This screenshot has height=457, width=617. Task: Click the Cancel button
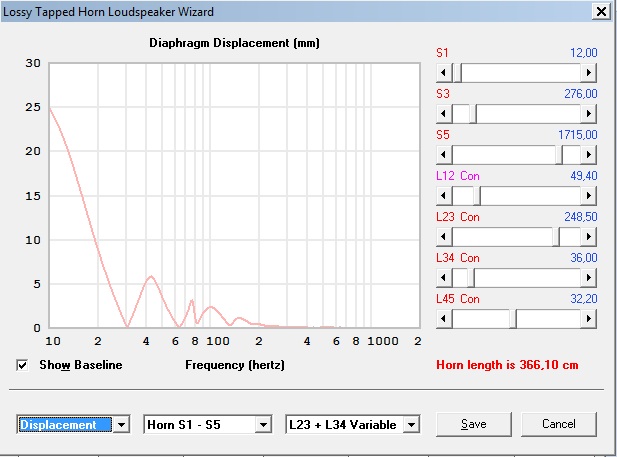tap(559, 424)
